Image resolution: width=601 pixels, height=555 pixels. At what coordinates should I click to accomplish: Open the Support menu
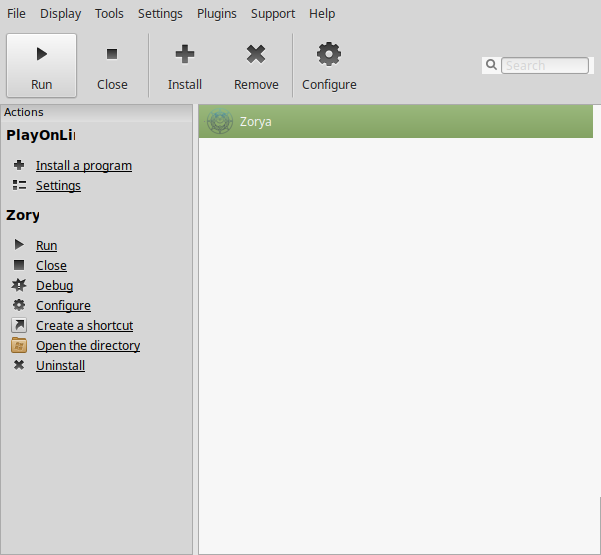(273, 14)
